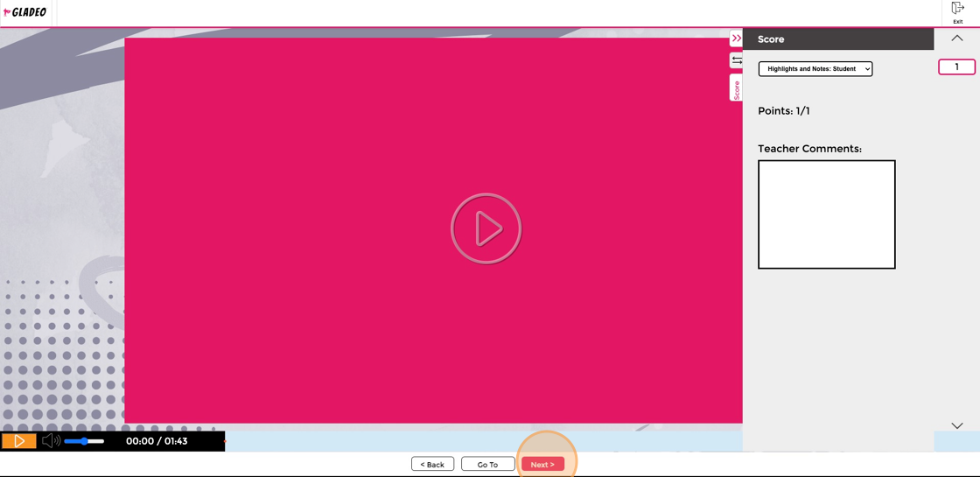Open the Go To navigation button
This screenshot has height=477, width=980.
click(487, 465)
